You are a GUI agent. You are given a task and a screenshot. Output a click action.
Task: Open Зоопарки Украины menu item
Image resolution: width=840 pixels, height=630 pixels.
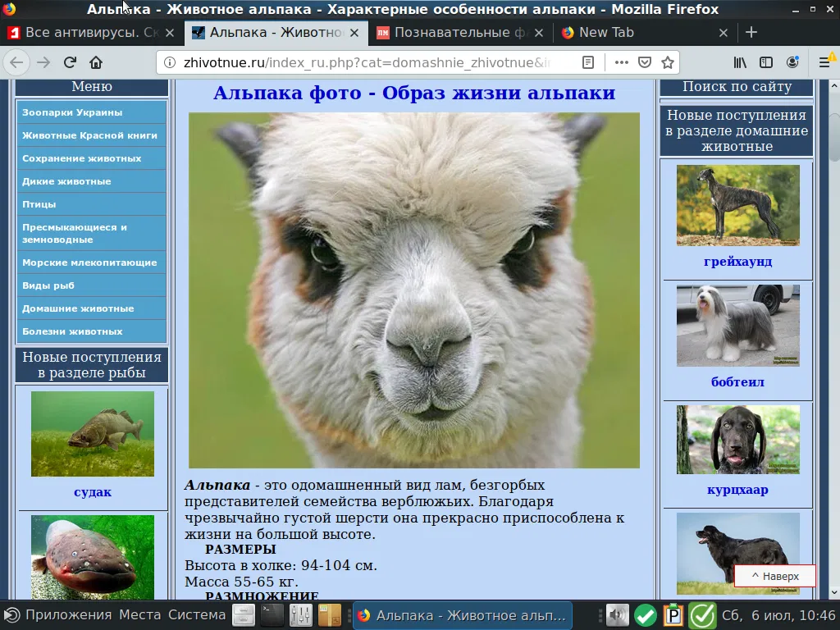(x=92, y=112)
